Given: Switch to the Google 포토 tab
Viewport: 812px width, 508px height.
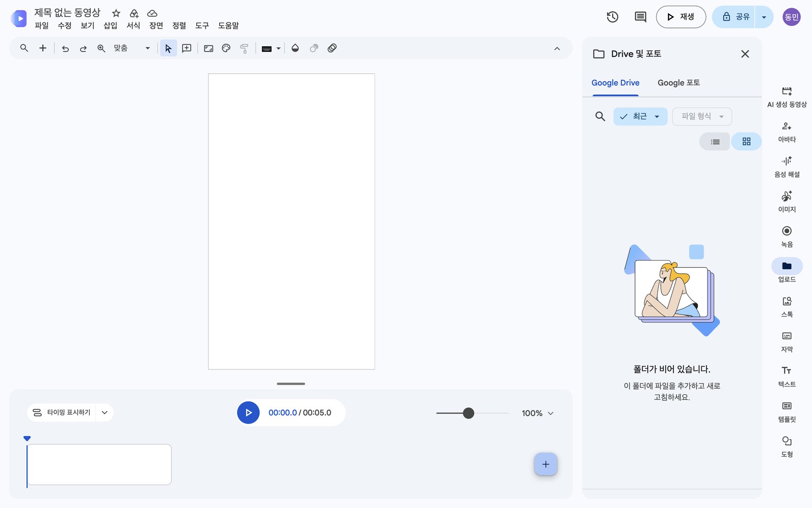Looking at the screenshot, I should tap(679, 83).
